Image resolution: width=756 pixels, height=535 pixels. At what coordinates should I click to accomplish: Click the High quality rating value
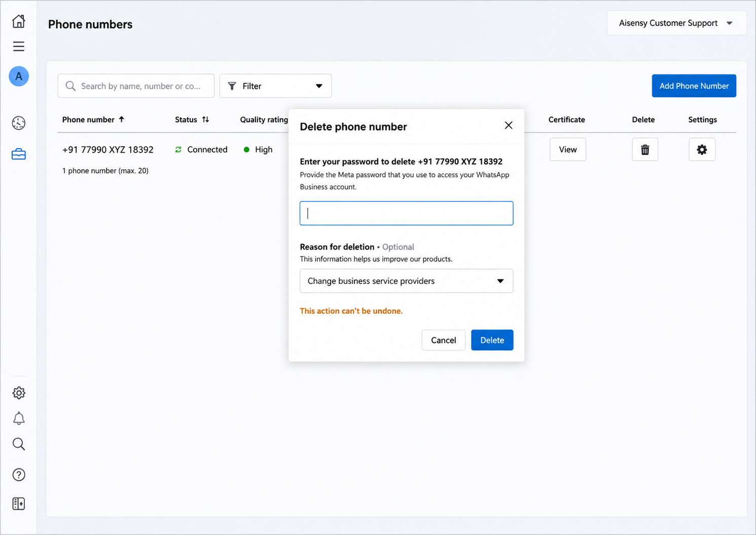264,150
